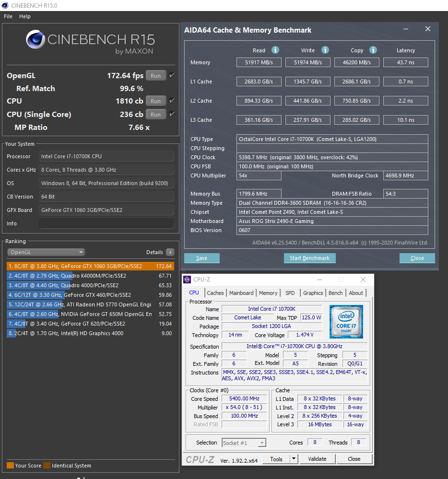Screen dimensions: 448x479
Task: Switch to the SPD tab in CPU-Z
Action: click(x=290, y=292)
